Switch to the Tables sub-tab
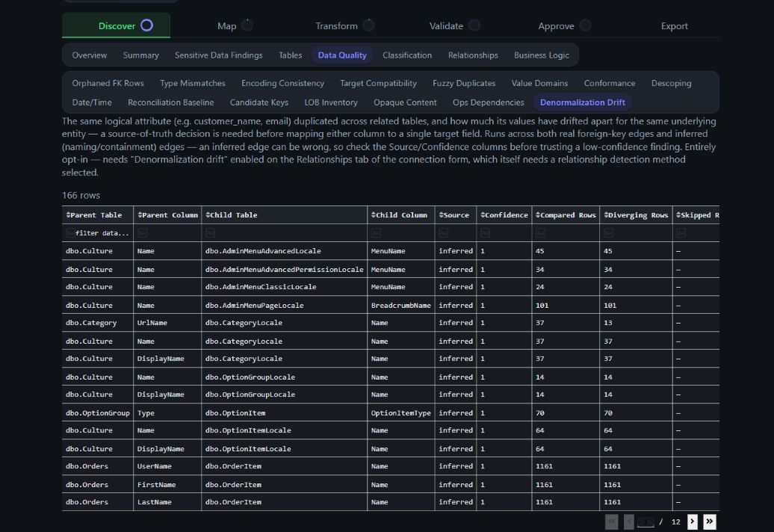This screenshot has width=774, height=532. click(x=290, y=55)
